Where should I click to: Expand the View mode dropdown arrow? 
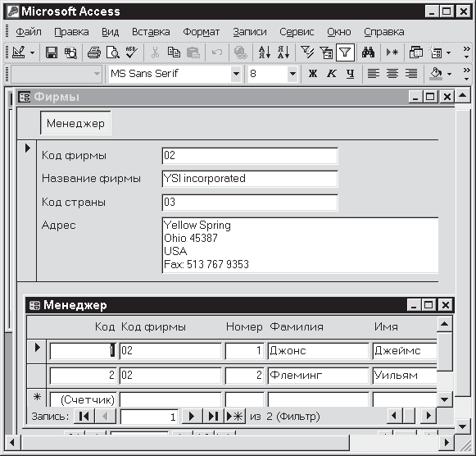(32, 52)
